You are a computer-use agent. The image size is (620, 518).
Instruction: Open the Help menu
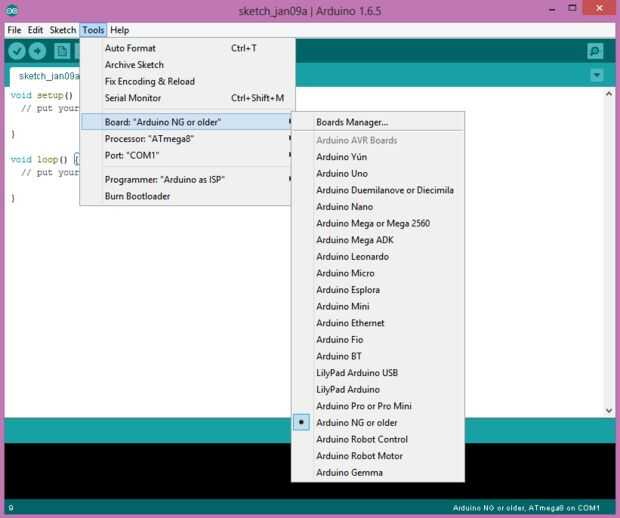coord(119,30)
